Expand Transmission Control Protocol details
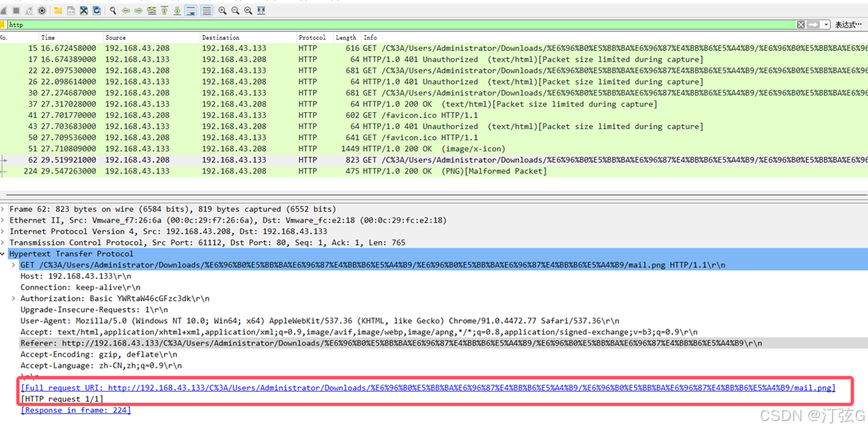 tap(2, 243)
